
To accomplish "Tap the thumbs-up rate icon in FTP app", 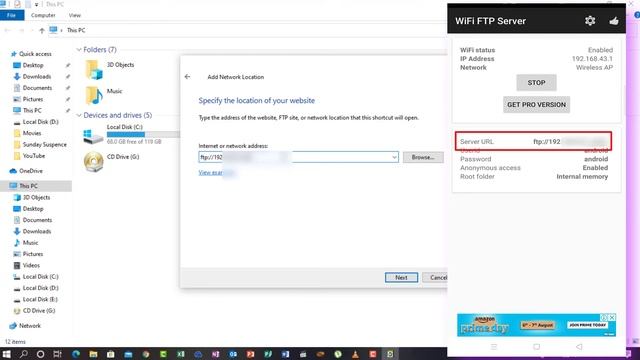I will pos(613,21).
